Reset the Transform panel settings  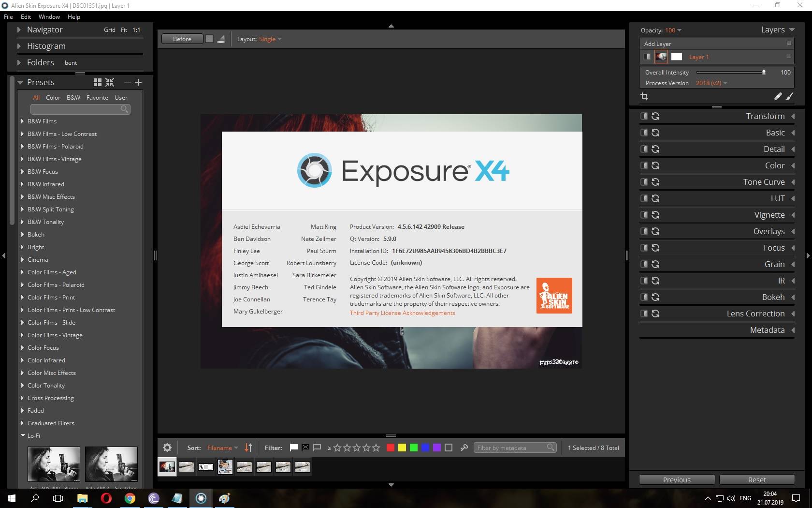tap(655, 116)
